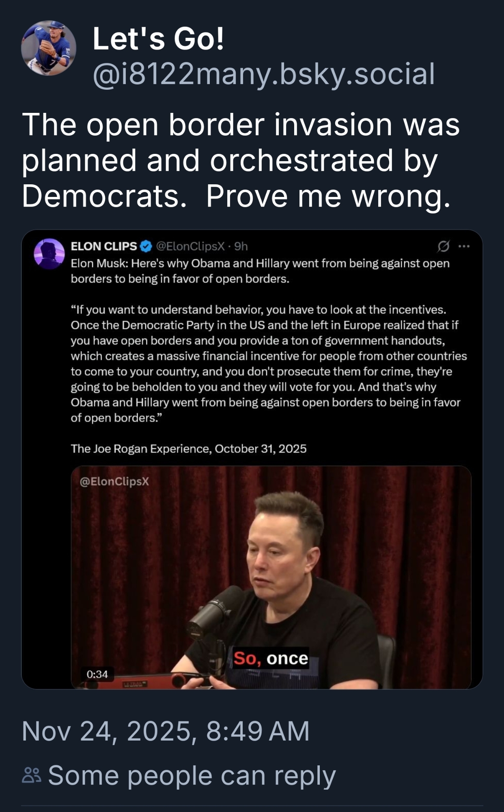Play the Elon Musk video thumbnail
This screenshot has height=812, width=504.
click(271, 577)
